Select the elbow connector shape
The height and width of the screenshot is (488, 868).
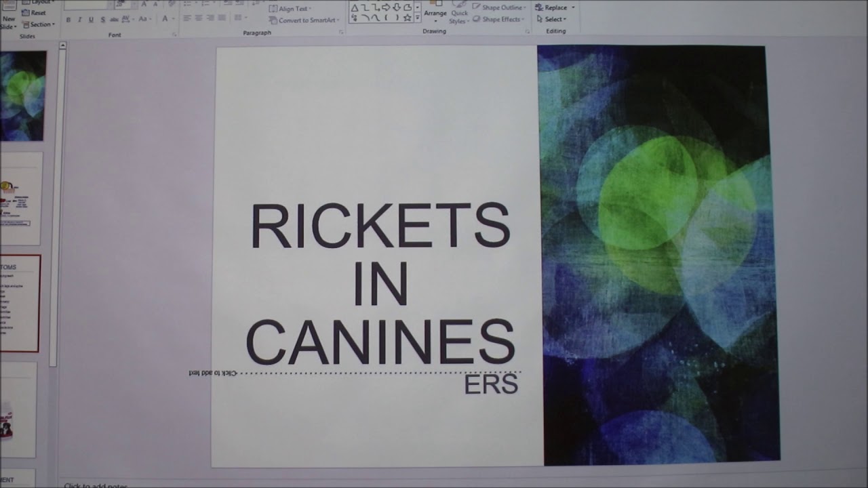pyautogui.click(x=365, y=7)
